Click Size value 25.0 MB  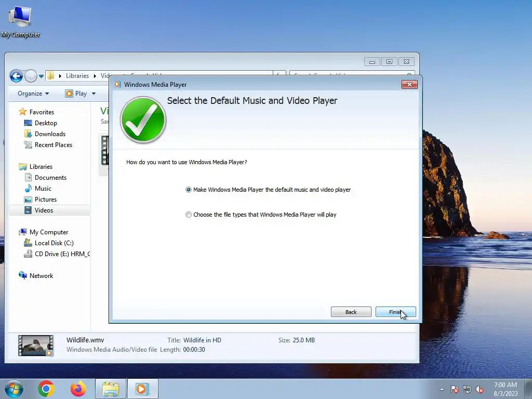(x=303, y=340)
